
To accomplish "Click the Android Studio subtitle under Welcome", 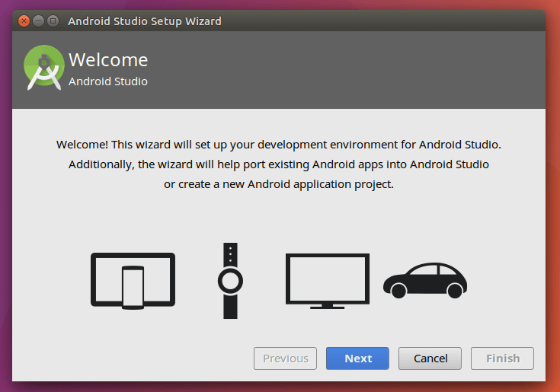I will coord(108,81).
